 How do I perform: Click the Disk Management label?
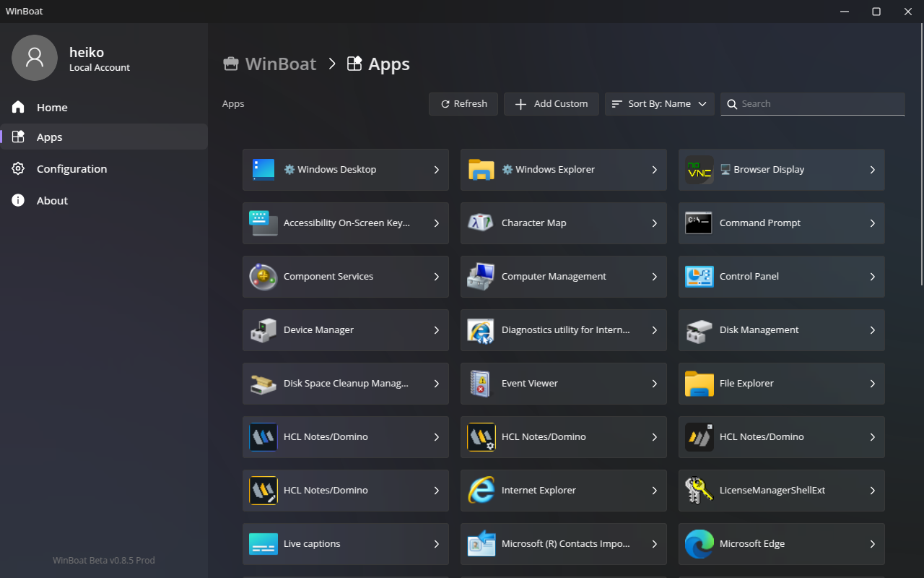[x=759, y=330]
